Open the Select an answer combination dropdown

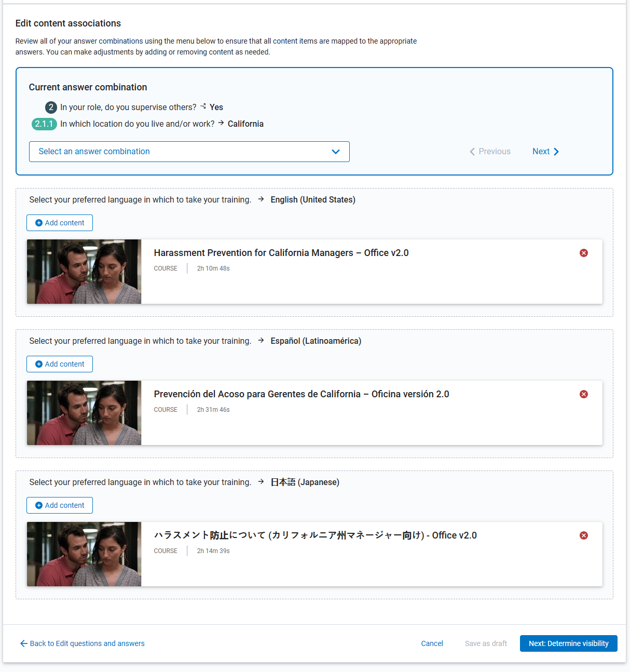[189, 152]
